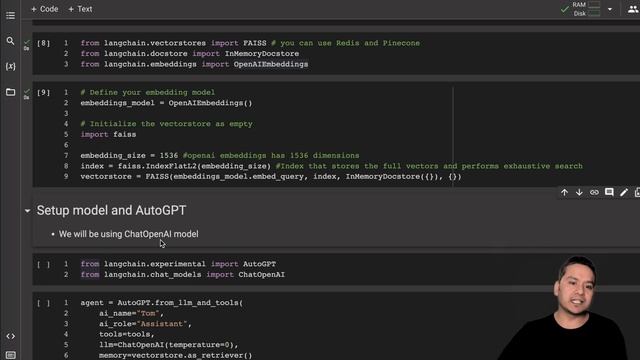Open the runtime connection dropdown arrow

coord(610,9)
